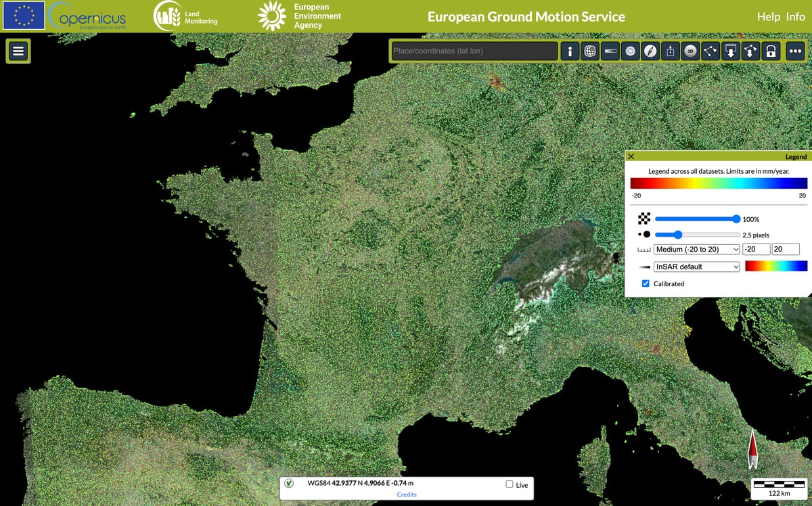Viewport: 812px width, 506px height.
Task: Click the download data arrow icon
Action: tap(731, 51)
